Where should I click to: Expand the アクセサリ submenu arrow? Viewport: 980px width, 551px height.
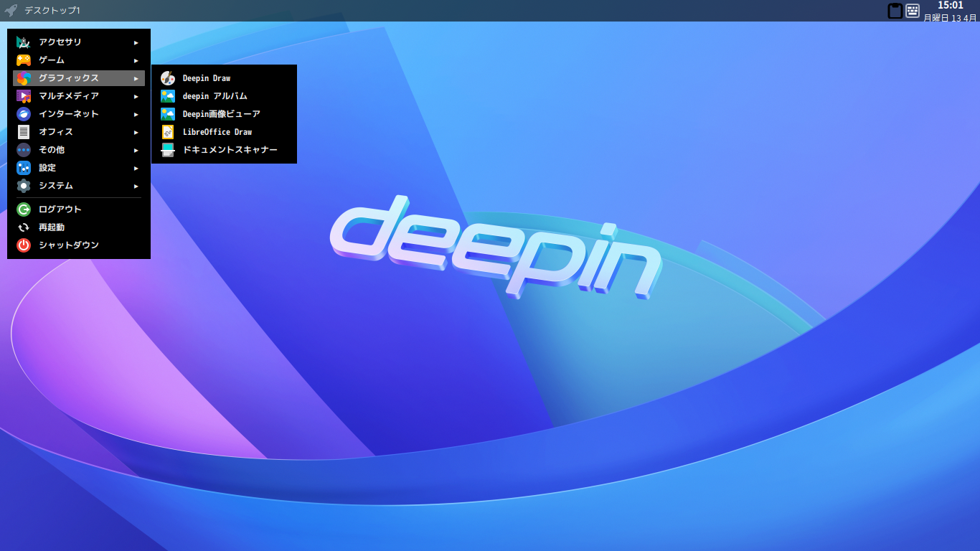[136, 42]
